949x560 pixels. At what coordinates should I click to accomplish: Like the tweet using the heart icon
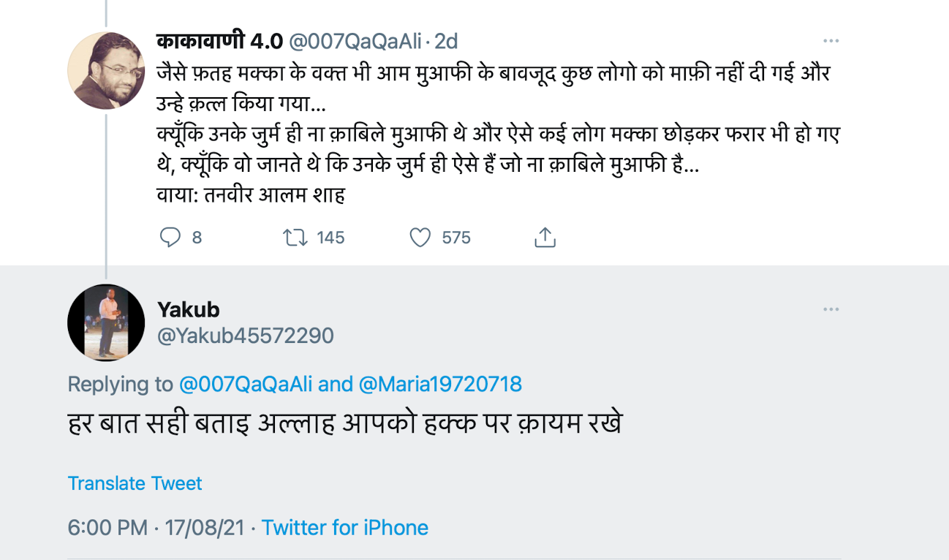point(420,238)
